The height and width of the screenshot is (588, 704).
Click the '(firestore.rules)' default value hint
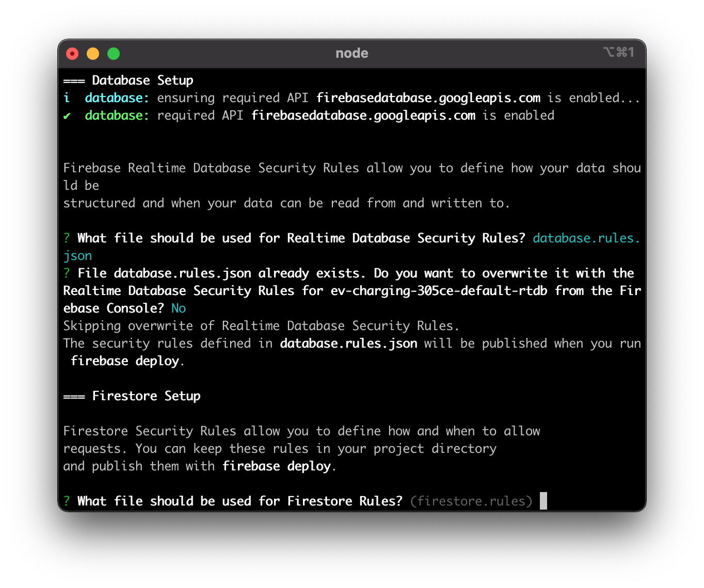point(471,501)
